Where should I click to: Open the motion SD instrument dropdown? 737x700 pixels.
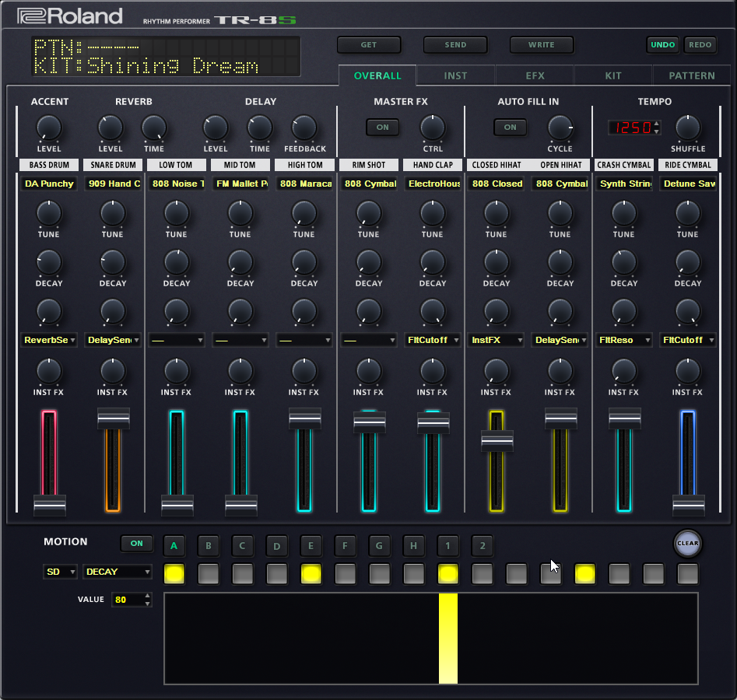point(60,572)
